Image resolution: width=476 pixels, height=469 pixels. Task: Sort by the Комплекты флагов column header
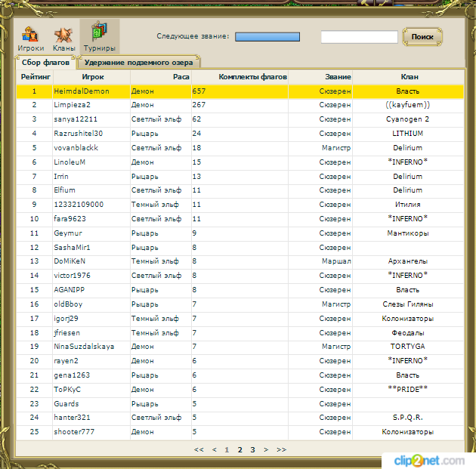tap(252, 76)
